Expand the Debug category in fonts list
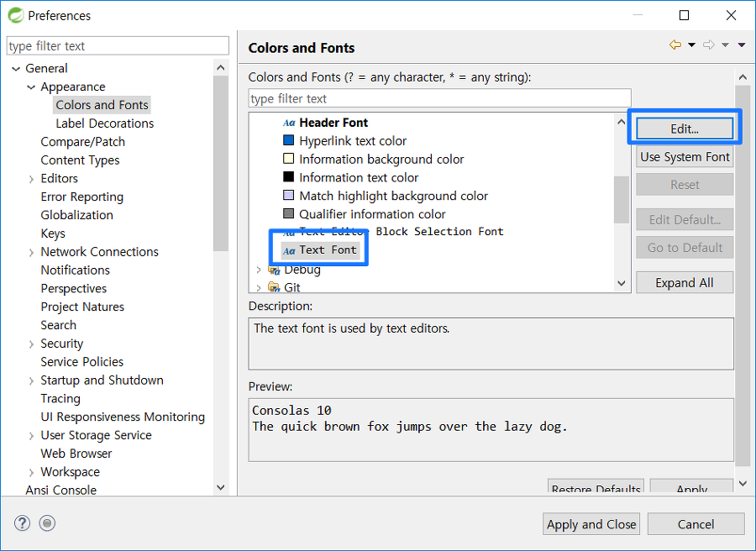756x551 pixels. click(259, 270)
